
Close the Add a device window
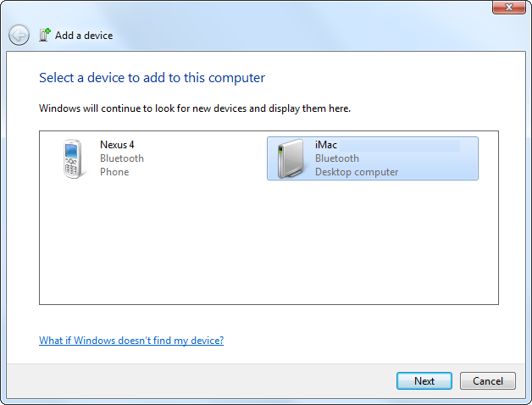click(507, 7)
